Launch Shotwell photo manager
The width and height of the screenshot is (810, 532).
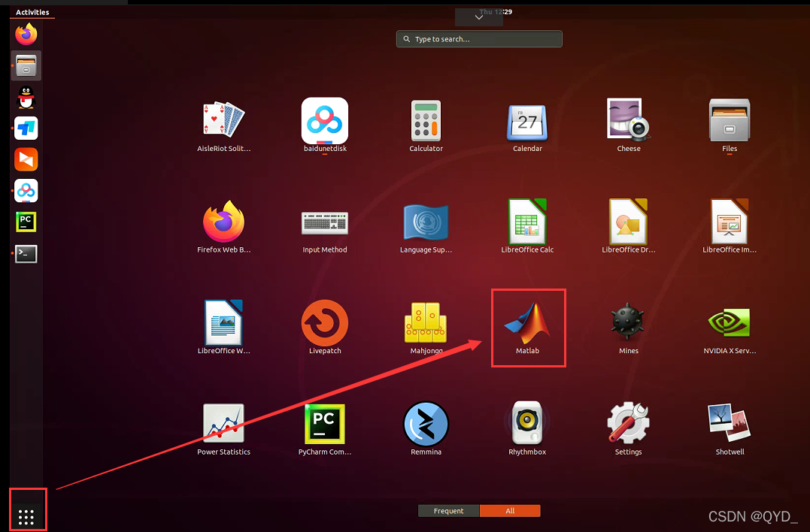pos(729,423)
